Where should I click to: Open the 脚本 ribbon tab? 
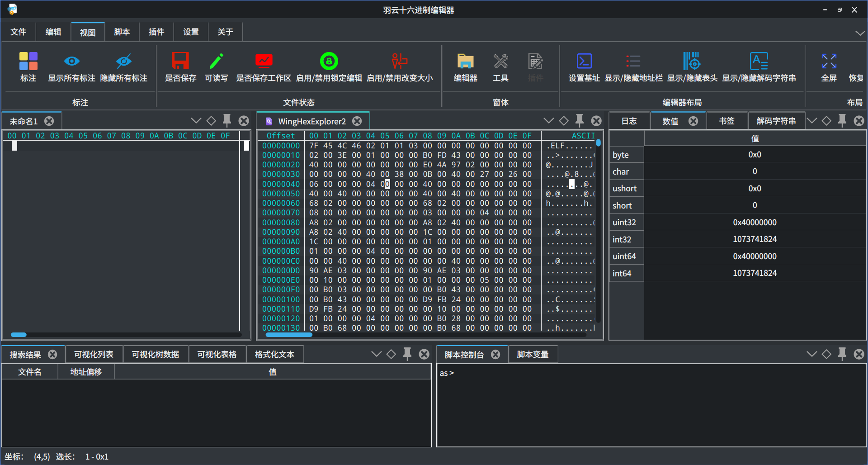tap(122, 32)
